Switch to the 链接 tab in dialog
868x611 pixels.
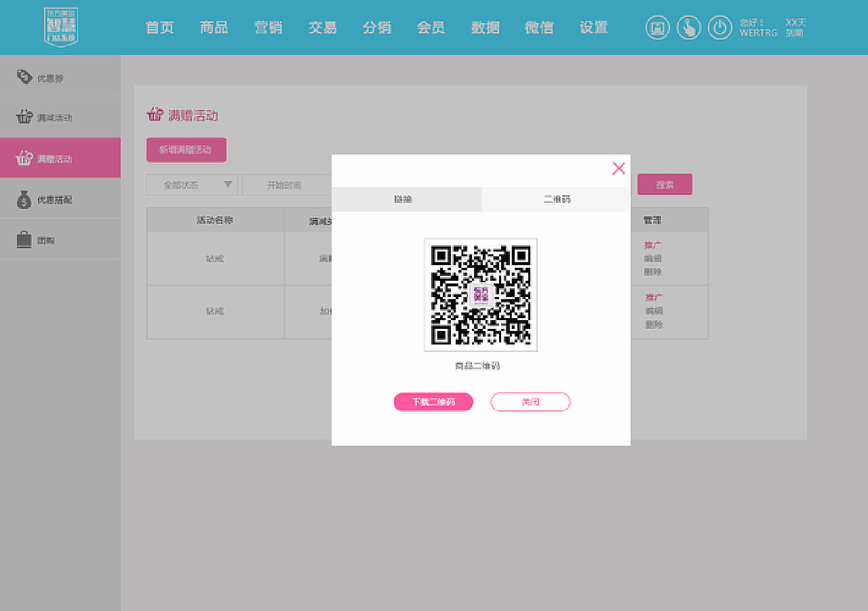coord(407,199)
